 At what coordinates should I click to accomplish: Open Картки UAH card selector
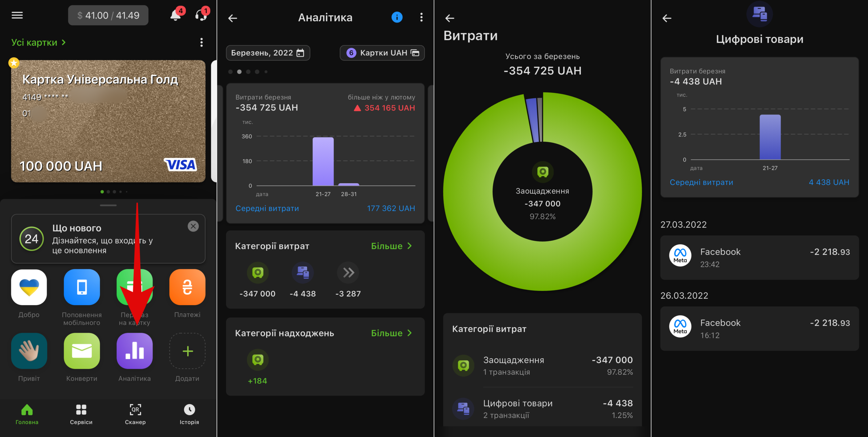point(382,53)
